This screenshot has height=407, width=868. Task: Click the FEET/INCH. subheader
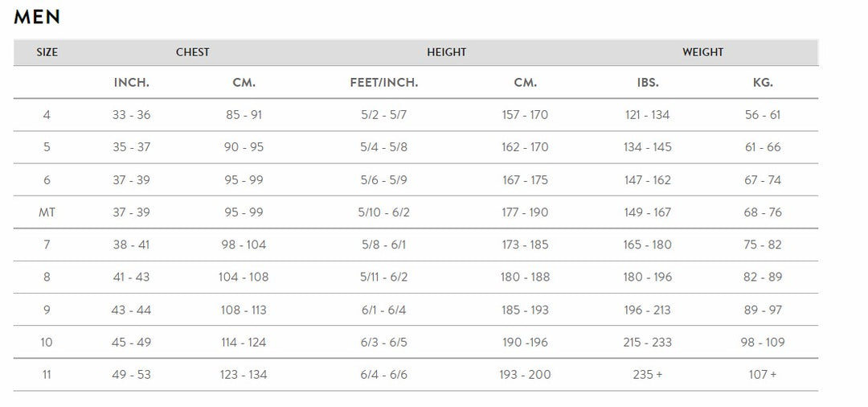(x=384, y=83)
